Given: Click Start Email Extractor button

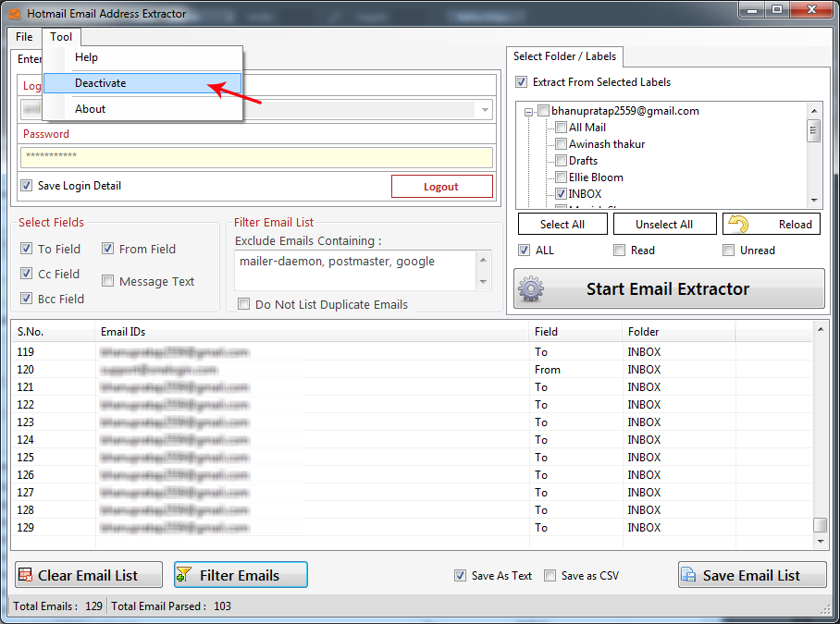Looking at the screenshot, I should click(x=669, y=289).
